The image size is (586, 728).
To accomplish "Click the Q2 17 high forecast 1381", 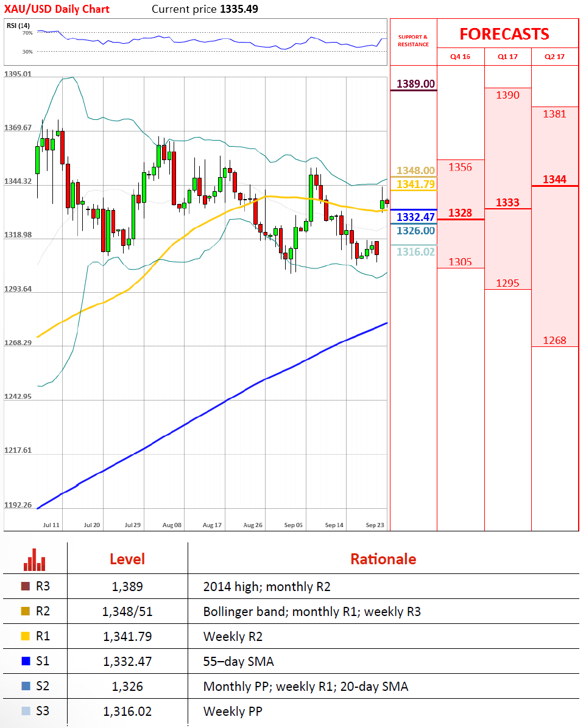I will tap(554, 114).
